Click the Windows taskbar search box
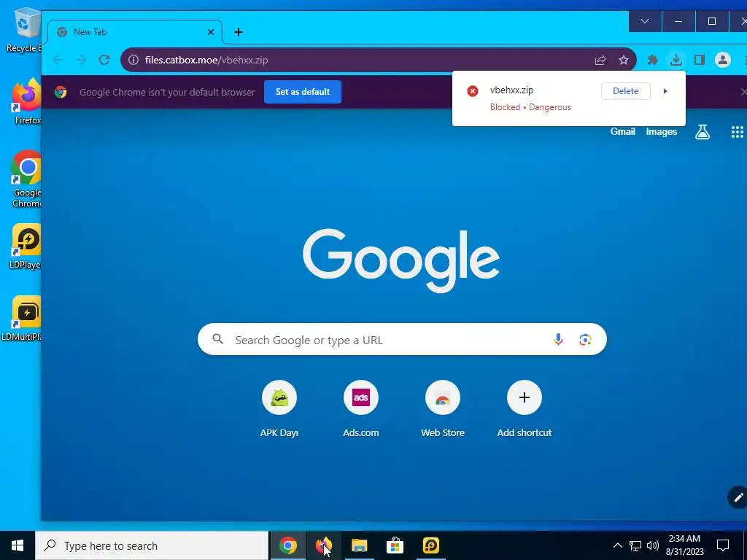 [x=152, y=545]
